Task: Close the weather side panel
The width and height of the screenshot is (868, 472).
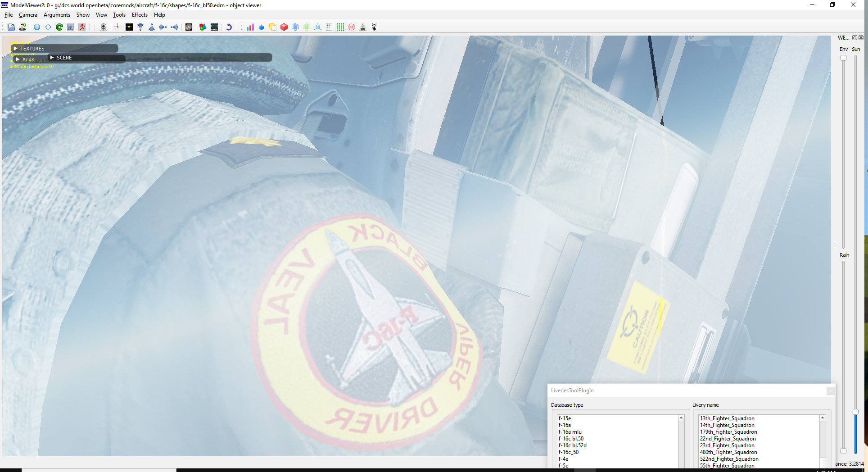Action: (861, 38)
